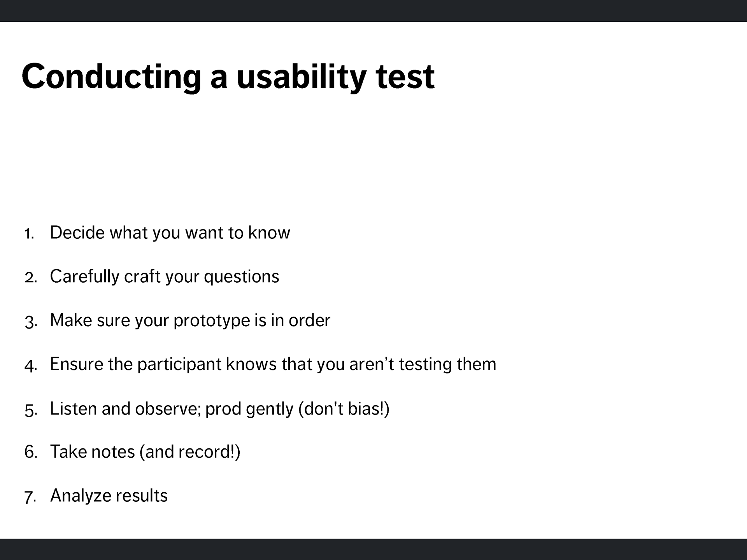Click the dark bar at the slide top

tap(373, 11)
